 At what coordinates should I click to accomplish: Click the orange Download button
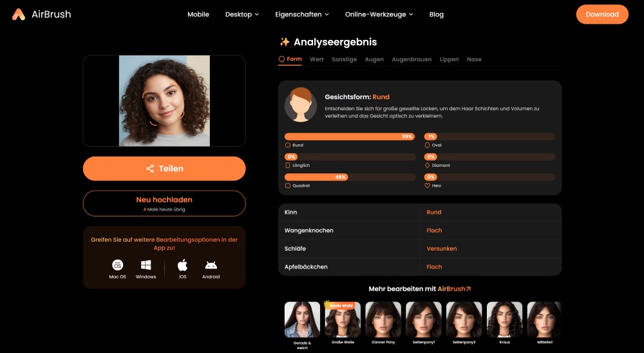(602, 14)
